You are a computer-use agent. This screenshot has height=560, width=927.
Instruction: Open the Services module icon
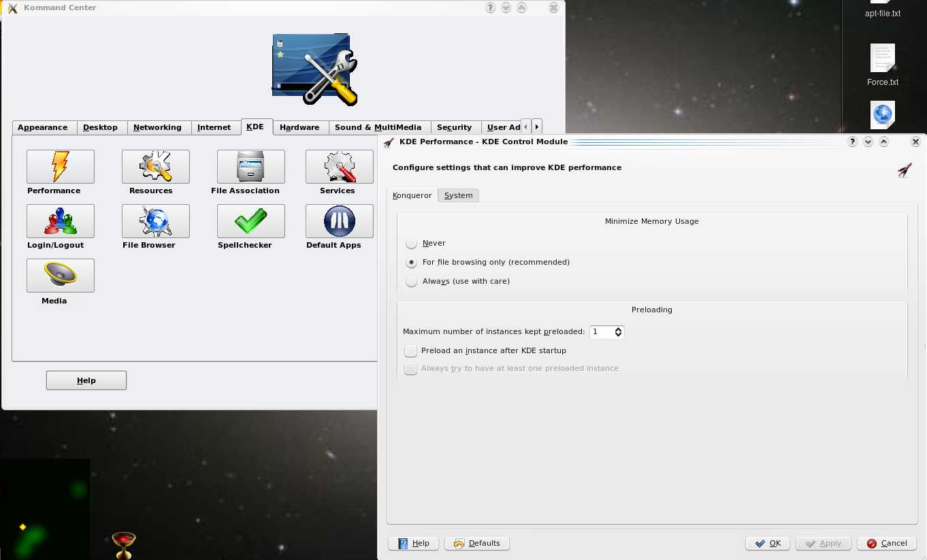pyautogui.click(x=339, y=167)
